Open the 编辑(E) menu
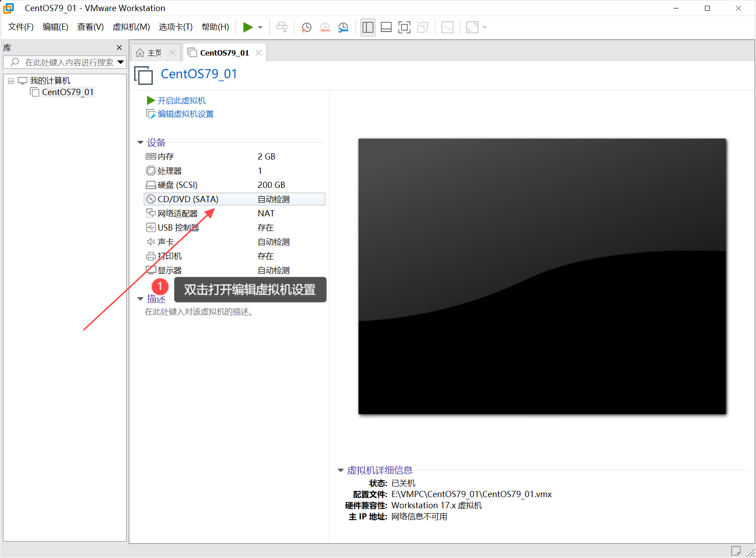This screenshot has width=756, height=558. [x=56, y=27]
